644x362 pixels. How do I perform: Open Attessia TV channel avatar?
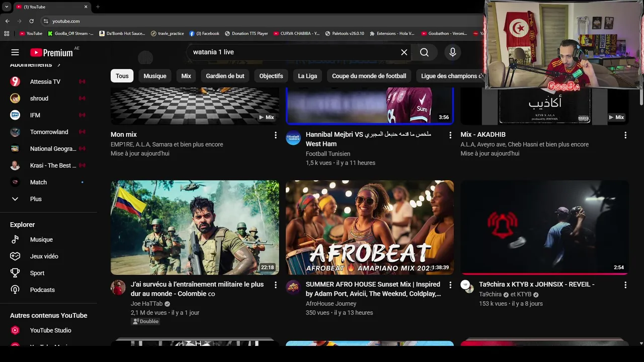(x=15, y=81)
